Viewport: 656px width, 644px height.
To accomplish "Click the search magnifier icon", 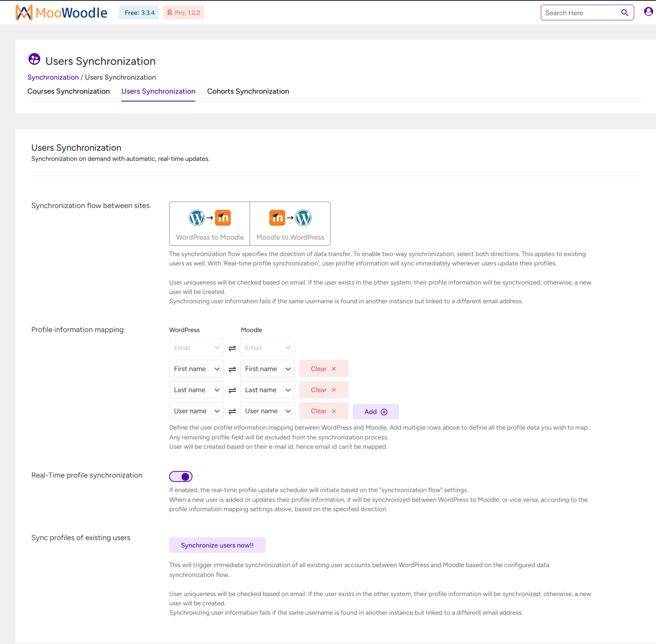I will [625, 12].
